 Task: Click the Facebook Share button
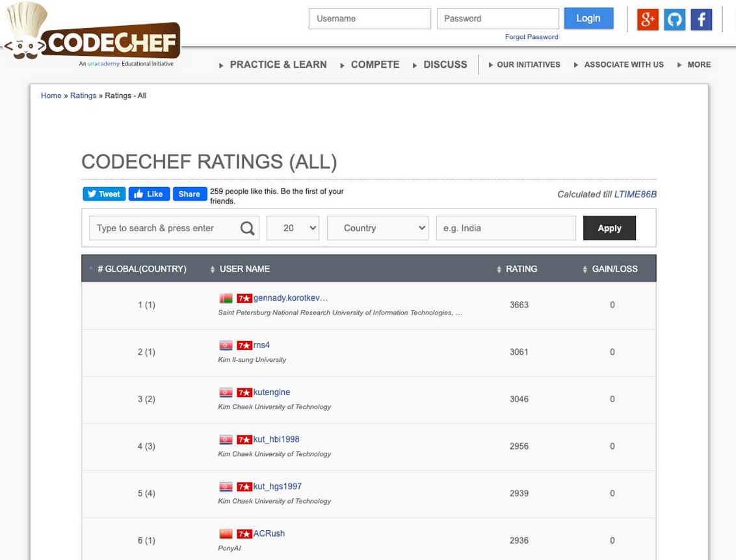[190, 194]
